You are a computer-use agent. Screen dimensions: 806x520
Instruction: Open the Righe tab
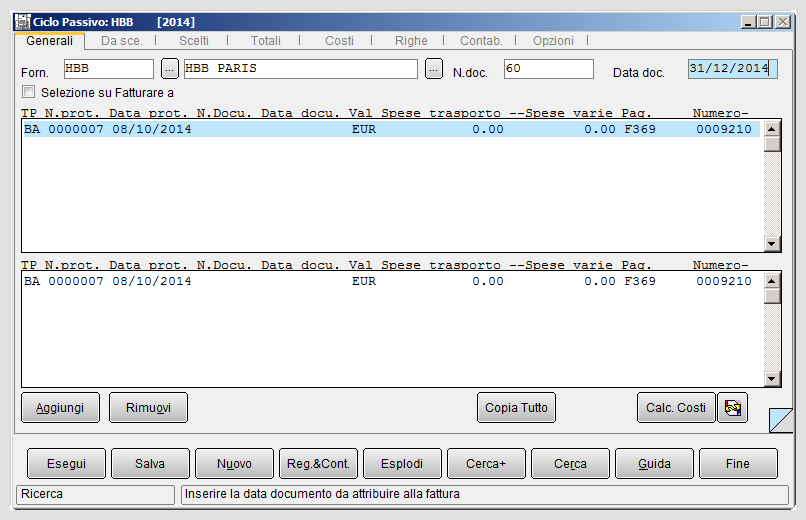click(x=411, y=41)
